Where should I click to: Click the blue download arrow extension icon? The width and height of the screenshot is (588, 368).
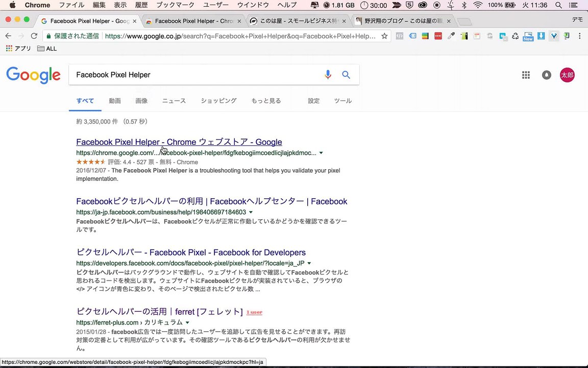(541, 36)
